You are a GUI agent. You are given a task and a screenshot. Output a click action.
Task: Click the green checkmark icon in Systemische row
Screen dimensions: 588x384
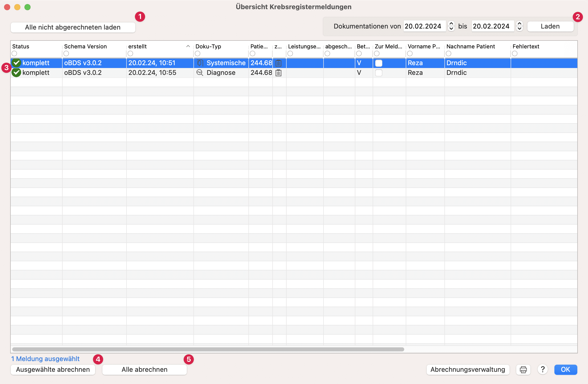point(16,63)
